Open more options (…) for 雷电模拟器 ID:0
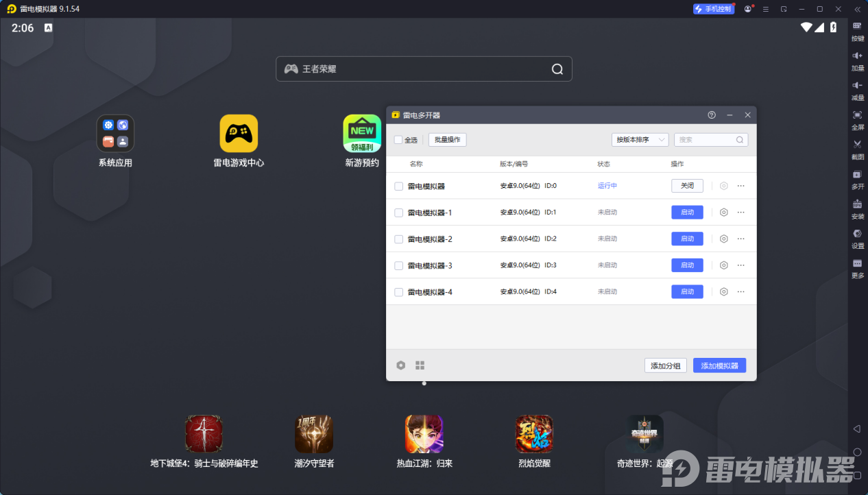This screenshot has height=495, width=868. pos(740,186)
